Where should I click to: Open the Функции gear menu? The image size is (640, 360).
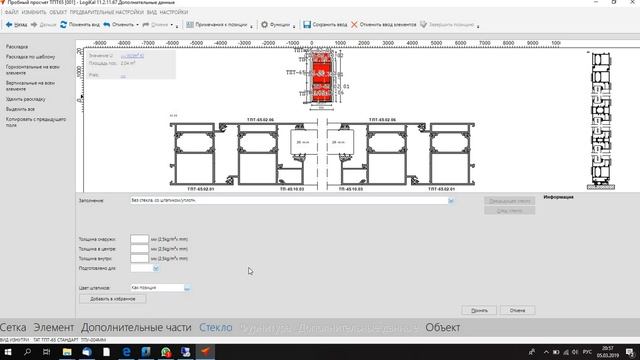coord(275,24)
